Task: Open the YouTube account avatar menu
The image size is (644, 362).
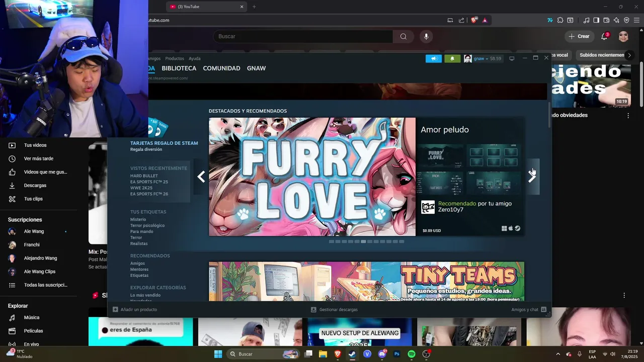Action: coord(623,36)
